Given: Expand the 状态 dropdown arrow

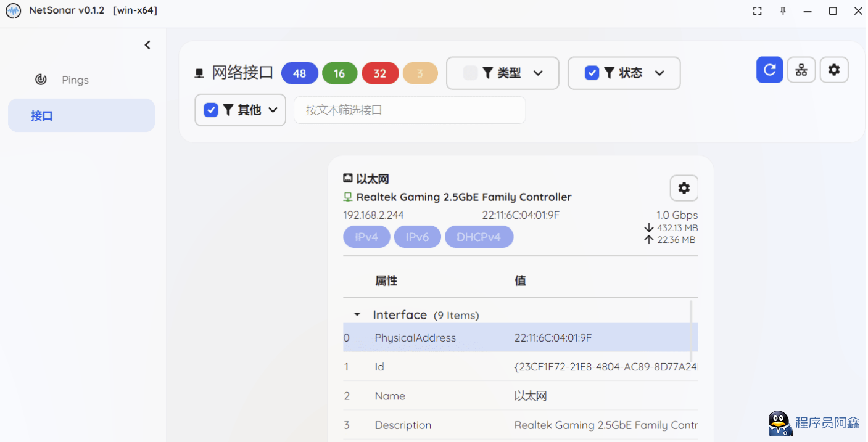Looking at the screenshot, I should 659,73.
